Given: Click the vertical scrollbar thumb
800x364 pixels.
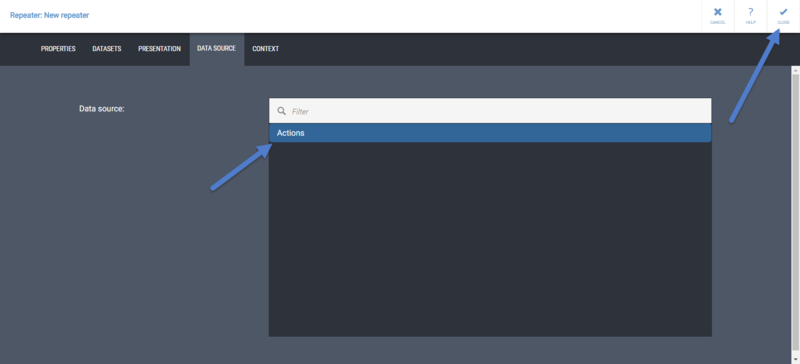Looking at the screenshot, I should [x=795, y=212].
